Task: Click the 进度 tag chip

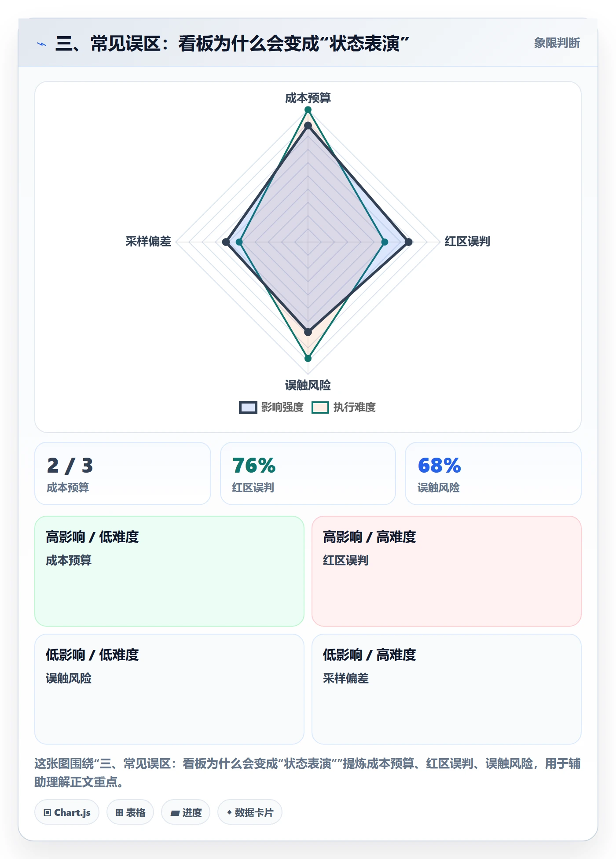Action: 186,812
